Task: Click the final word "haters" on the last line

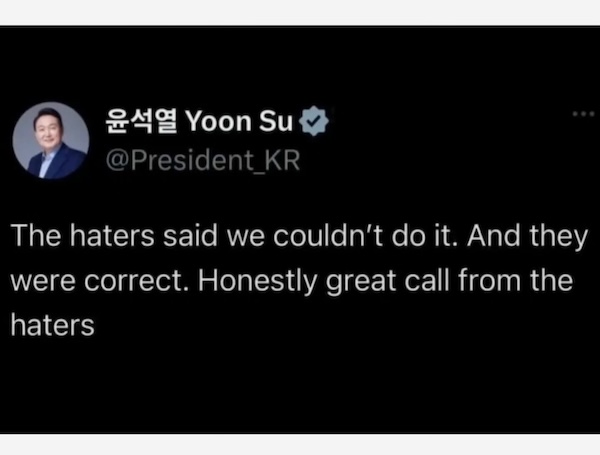Action: 53,324
